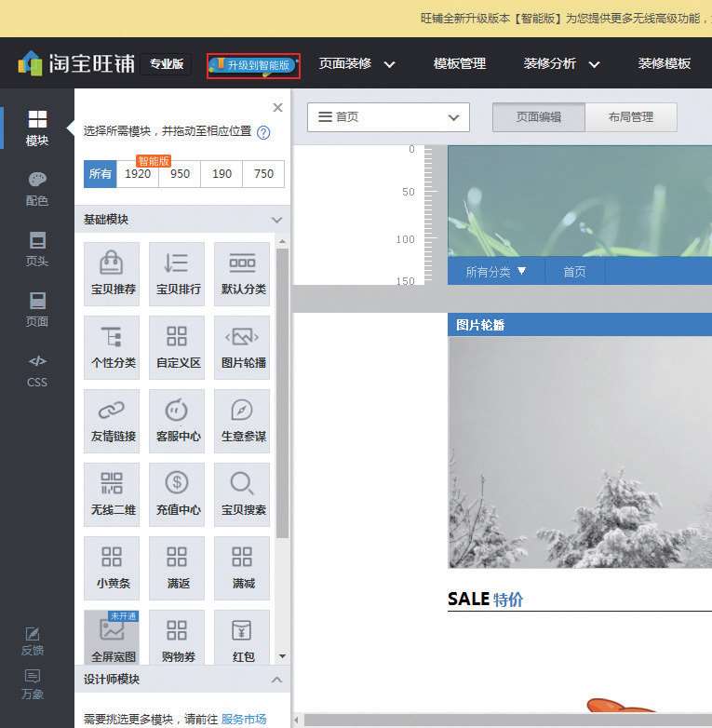Filter modules by 950 width
Image resolution: width=712 pixels, height=728 pixels.
pyautogui.click(x=180, y=174)
